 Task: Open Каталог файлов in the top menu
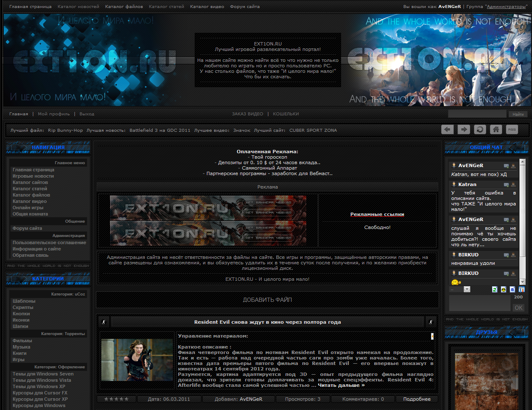coord(124,7)
